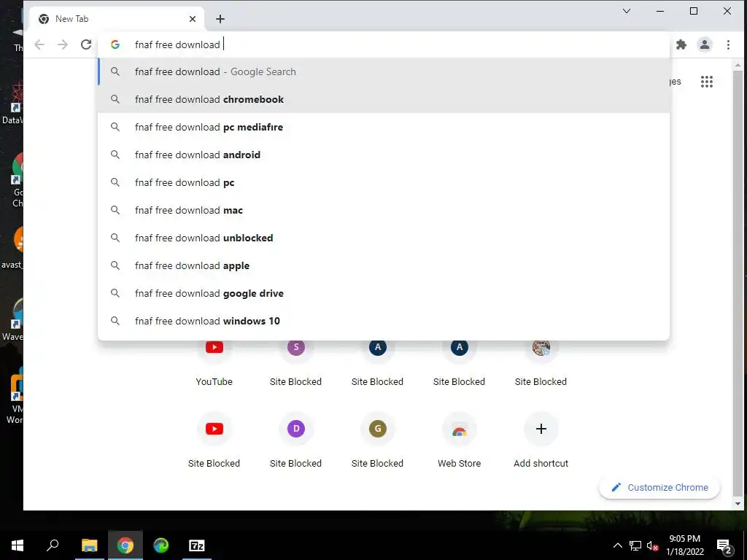747x560 pixels.
Task: Click the page scrollbar down arrow
Action: tap(738, 504)
